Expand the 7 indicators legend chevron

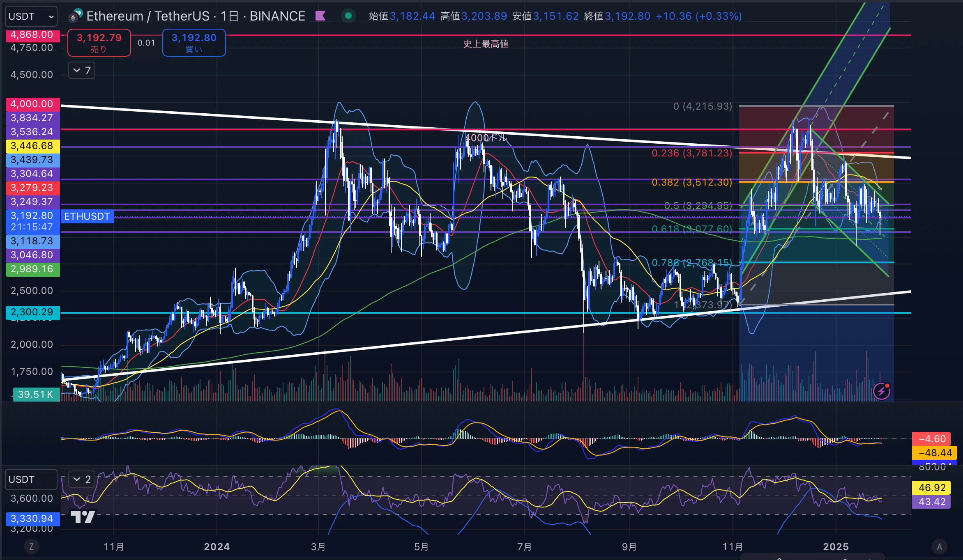(x=82, y=71)
